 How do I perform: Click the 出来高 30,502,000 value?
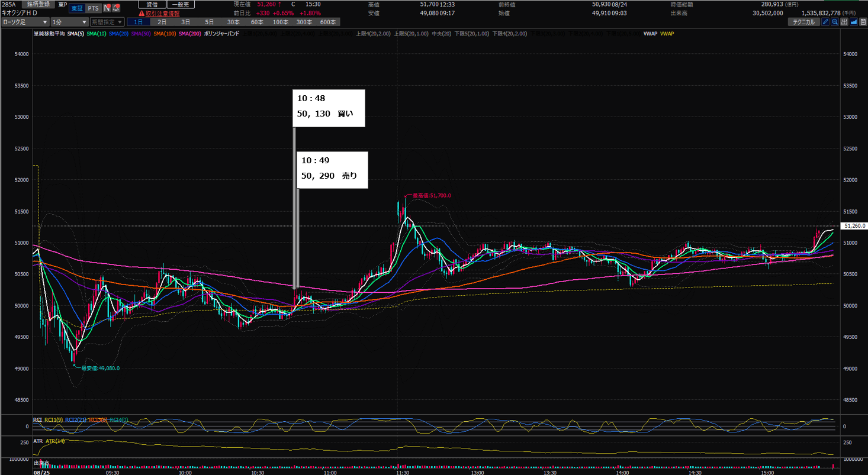coord(768,12)
